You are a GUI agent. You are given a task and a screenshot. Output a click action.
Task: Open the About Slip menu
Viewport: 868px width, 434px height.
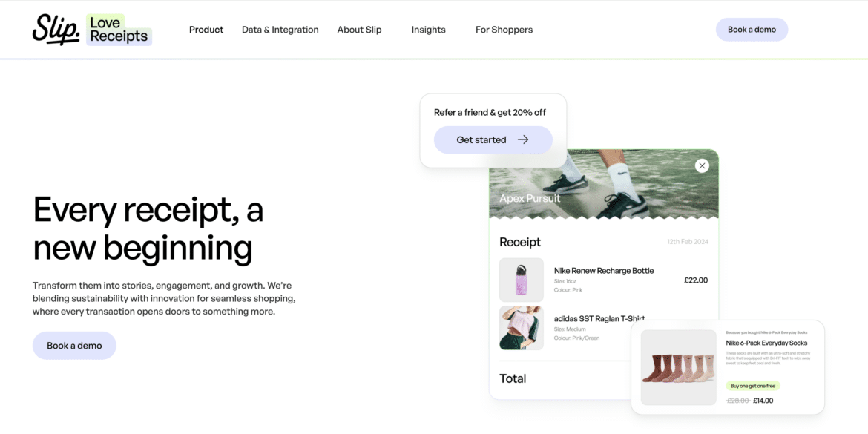(359, 30)
